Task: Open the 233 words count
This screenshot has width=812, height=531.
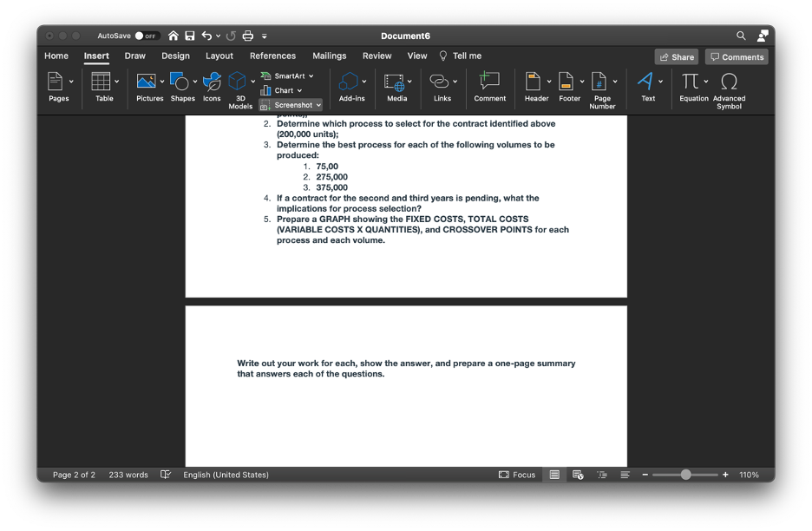Action: [x=128, y=475]
